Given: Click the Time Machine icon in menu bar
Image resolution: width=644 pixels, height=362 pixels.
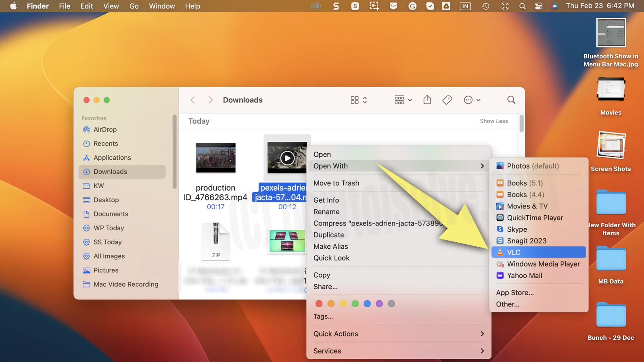Looking at the screenshot, I should click(485, 6).
